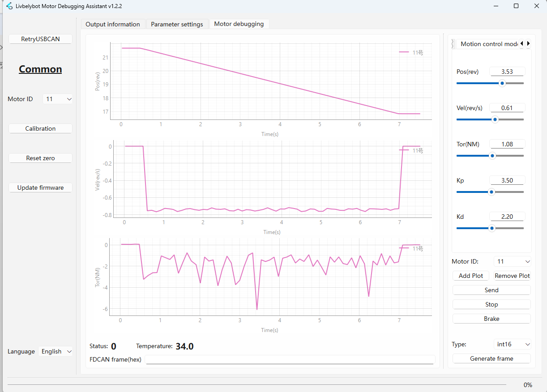Click the legend entry in the Tor(NM) plot
547x392 pixels.
pyautogui.click(x=411, y=248)
